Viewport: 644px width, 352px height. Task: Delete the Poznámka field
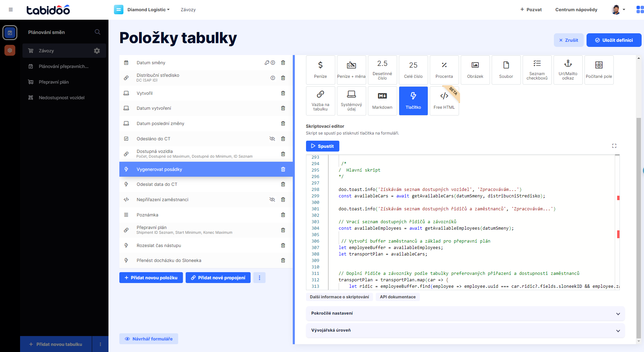[283, 214]
